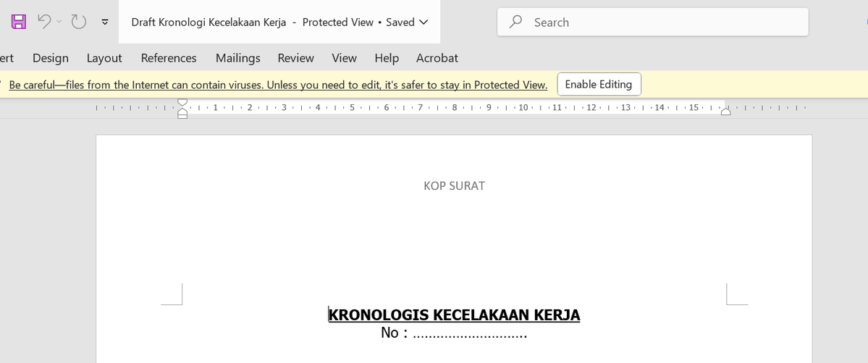868x363 pixels.
Task: Click the Protected View warning link
Action: [x=278, y=85]
